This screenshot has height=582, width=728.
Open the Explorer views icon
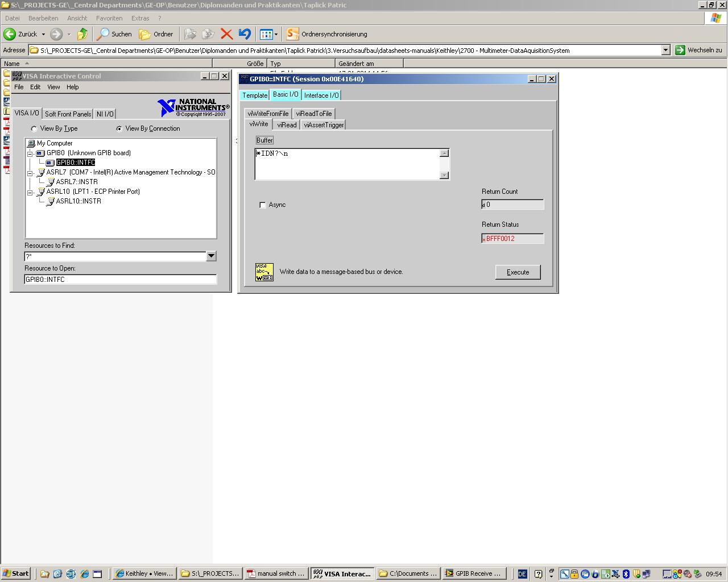pyautogui.click(x=266, y=34)
